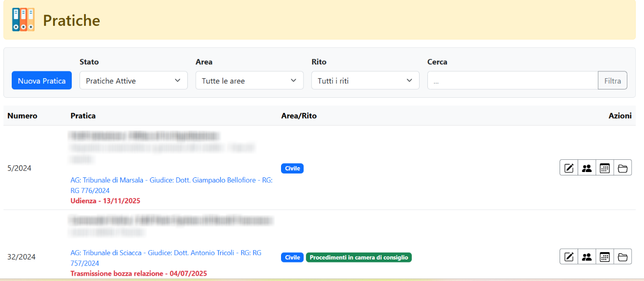Click the Numero column header
The height and width of the screenshot is (281, 644).
(22, 116)
